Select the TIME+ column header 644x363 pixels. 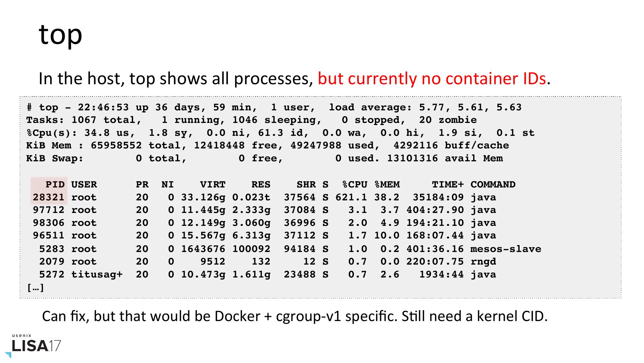(448, 185)
